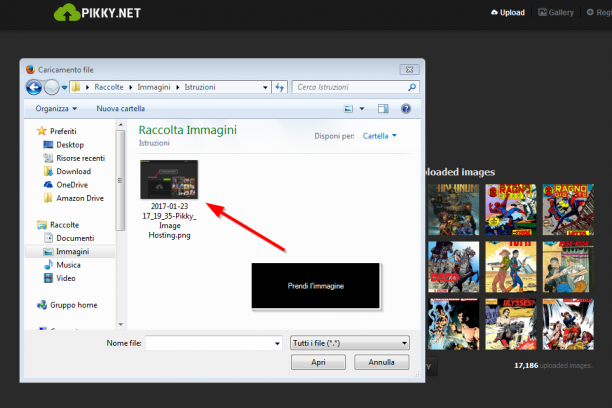Screen dimensions: 612x408
Task: Click the file name 2017-01-23 17_19_35-Pikky_ Image Hosting.png
Action: coord(169,221)
